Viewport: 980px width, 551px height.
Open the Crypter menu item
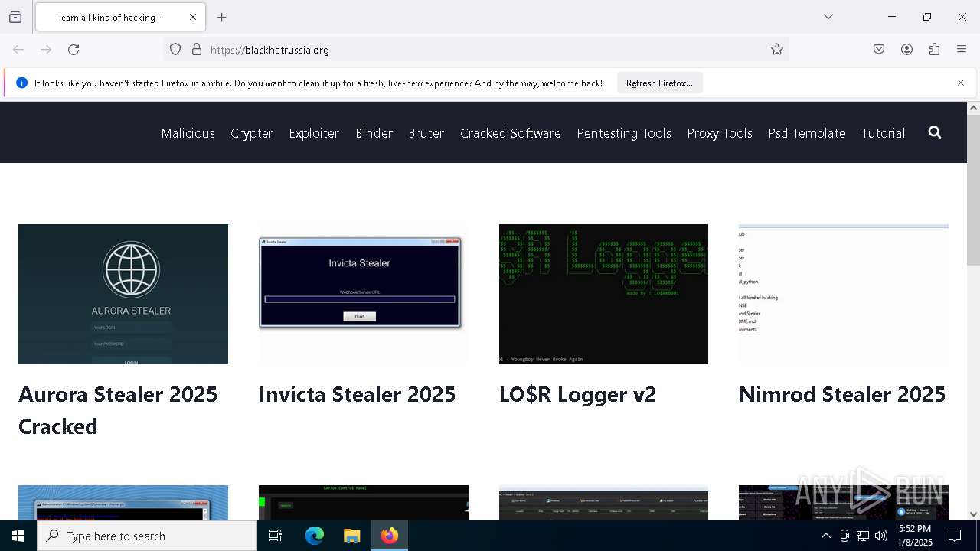[x=252, y=133]
